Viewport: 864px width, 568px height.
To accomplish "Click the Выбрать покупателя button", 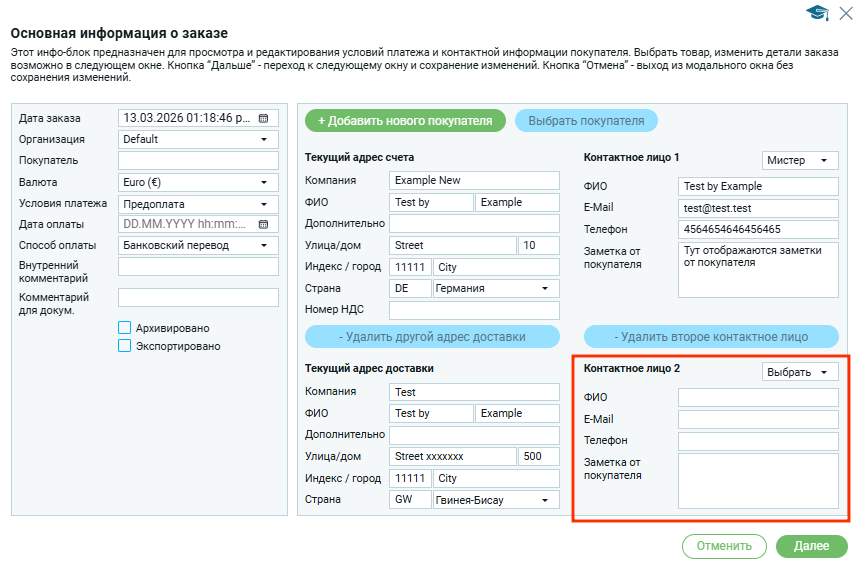I will 586,121.
